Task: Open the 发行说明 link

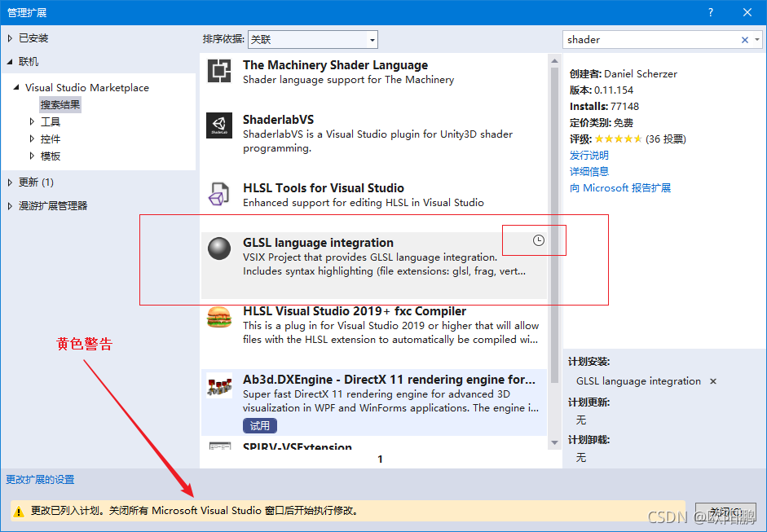Action: (x=589, y=156)
